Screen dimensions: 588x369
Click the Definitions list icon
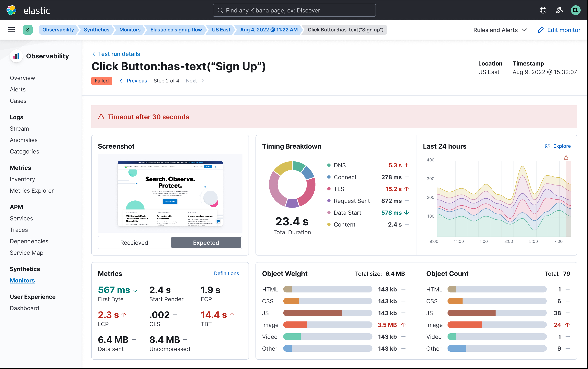(x=208, y=273)
